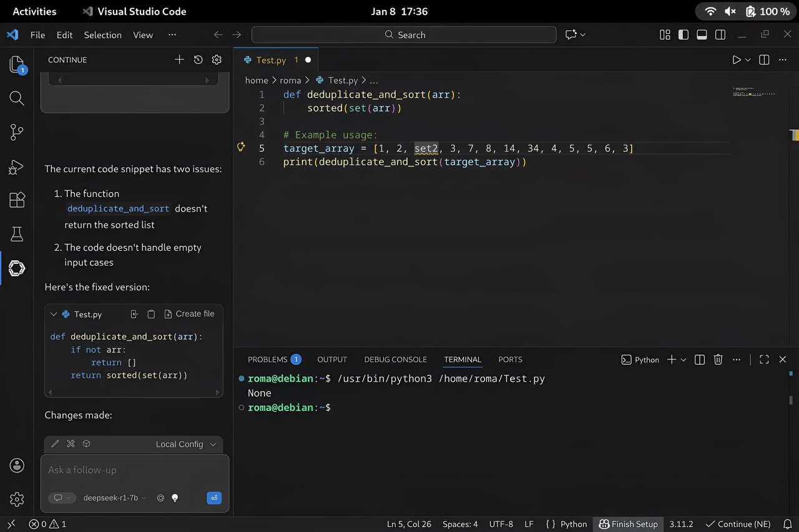Open the editor More Actions ellipsis
799x532 pixels.
click(x=783, y=60)
